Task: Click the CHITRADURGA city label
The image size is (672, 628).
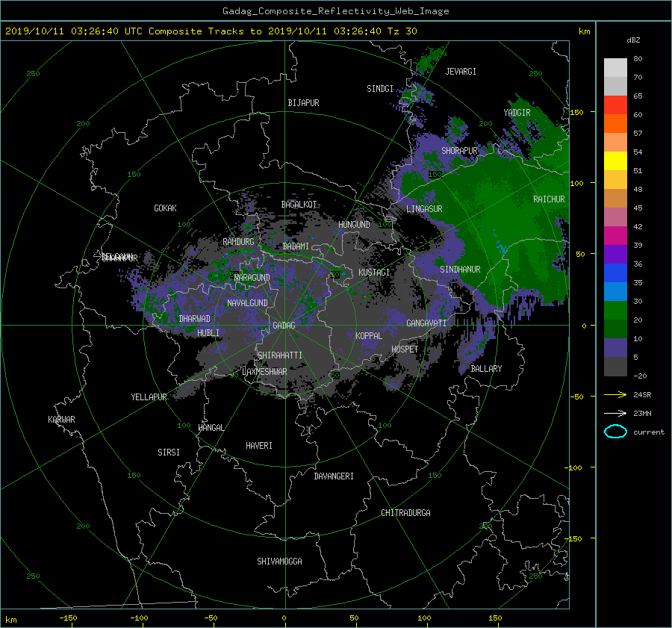Action: pos(405,513)
